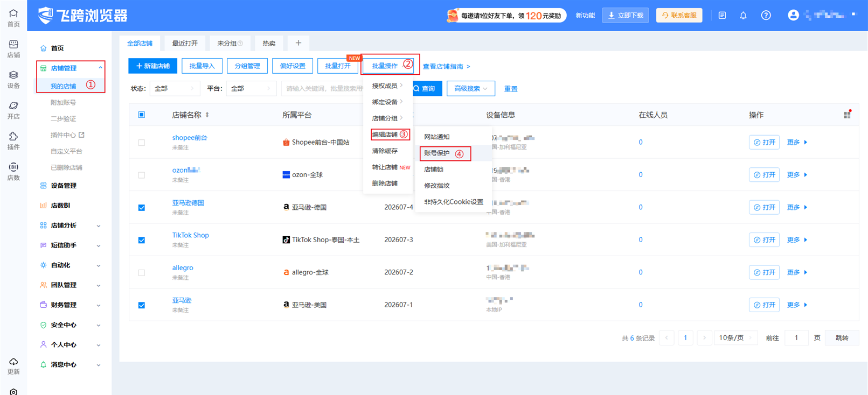
Task: Click the 未分组 tab info icon
Action: point(240,44)
